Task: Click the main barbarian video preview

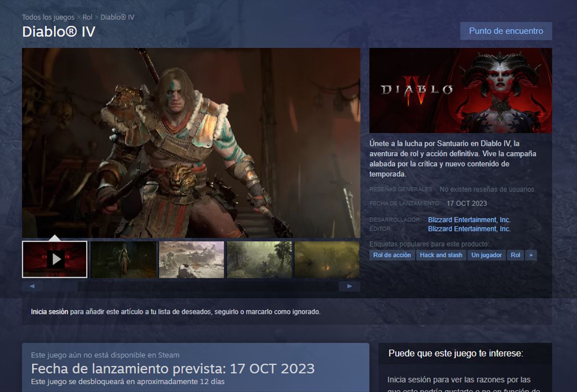Action: click(x=191, y=143)
